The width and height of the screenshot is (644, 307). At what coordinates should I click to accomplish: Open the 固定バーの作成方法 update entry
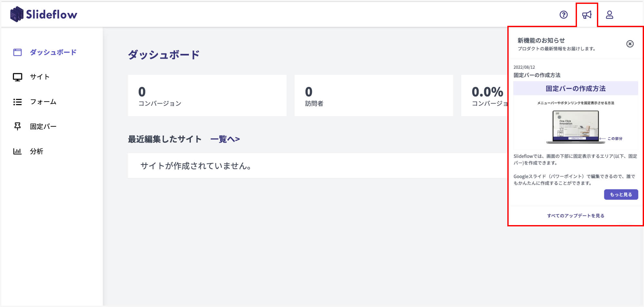point(537,75)
